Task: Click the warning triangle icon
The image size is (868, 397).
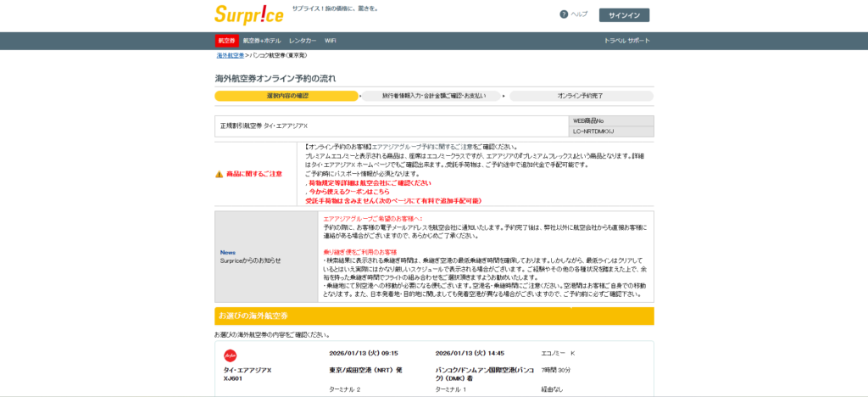Action: pyautogui.click(x=220, y=174)
